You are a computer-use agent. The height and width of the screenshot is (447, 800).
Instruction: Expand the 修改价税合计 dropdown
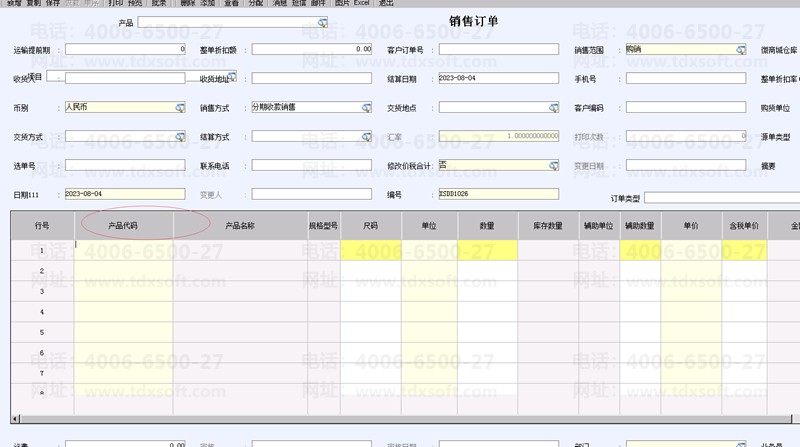553,165
